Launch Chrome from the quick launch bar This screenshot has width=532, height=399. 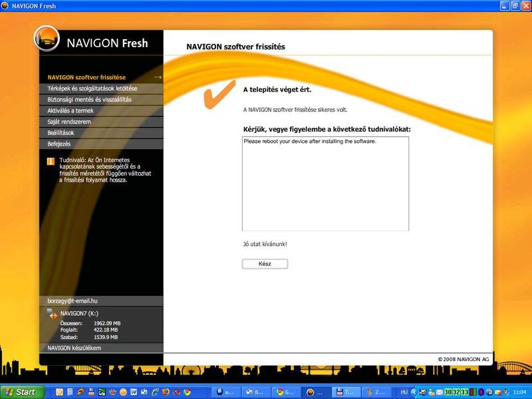[x=187, y=392]
